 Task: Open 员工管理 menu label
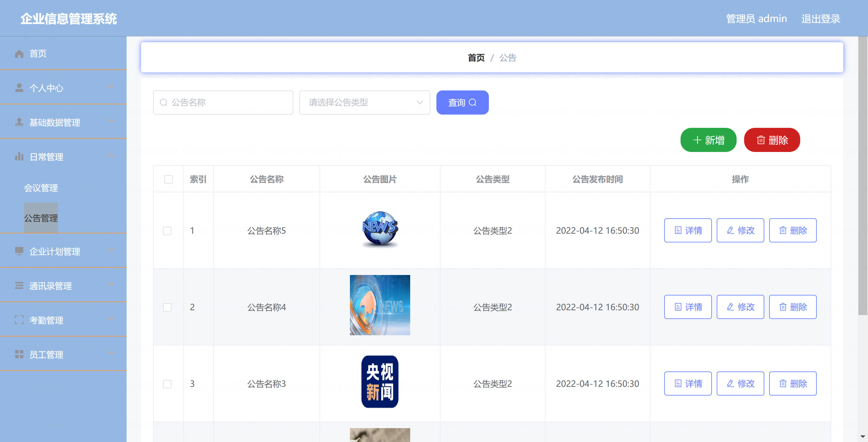pyautogui.click(x=46, y=355)
